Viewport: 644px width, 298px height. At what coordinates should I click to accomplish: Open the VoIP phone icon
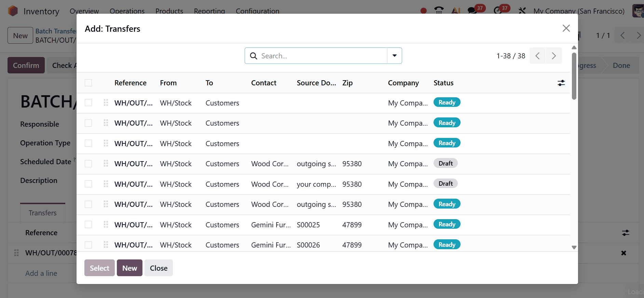click(439, 11)
